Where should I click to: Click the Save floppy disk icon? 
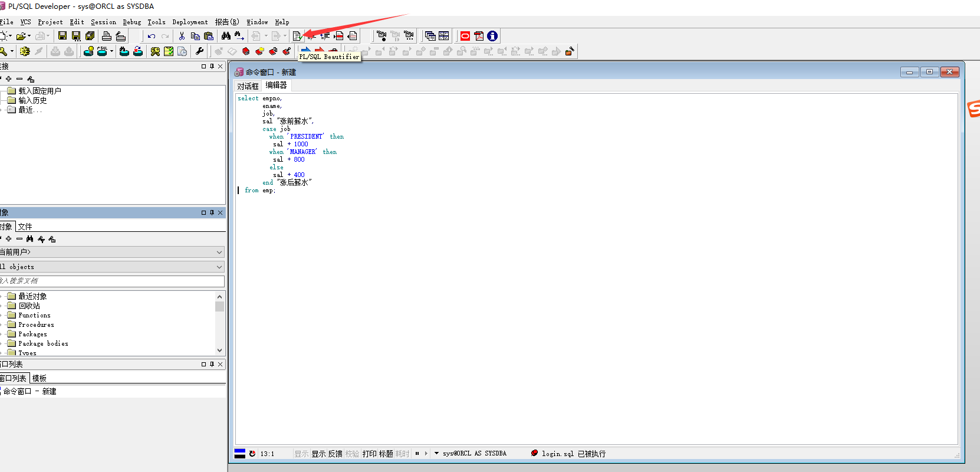click(x=63, y=36)
